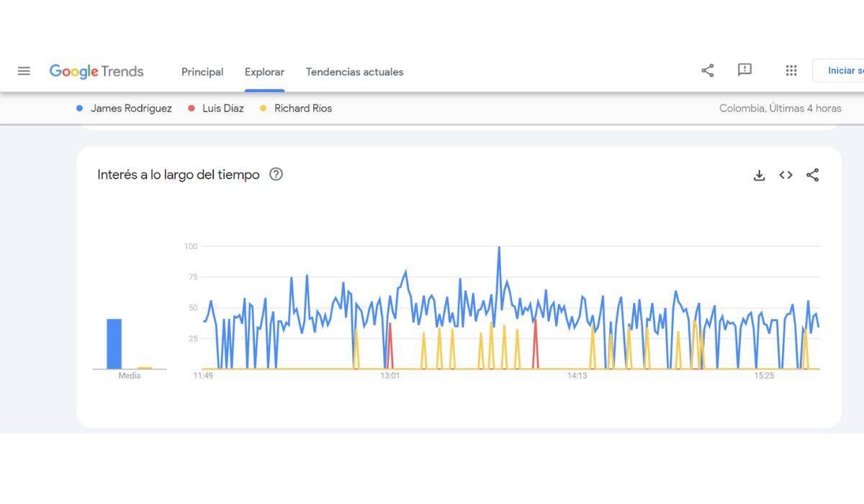This screenshot has width=864, height=504.
Task: Click Colombia, Últimas 4 horas filter text
Action: [x=780, y=109]
